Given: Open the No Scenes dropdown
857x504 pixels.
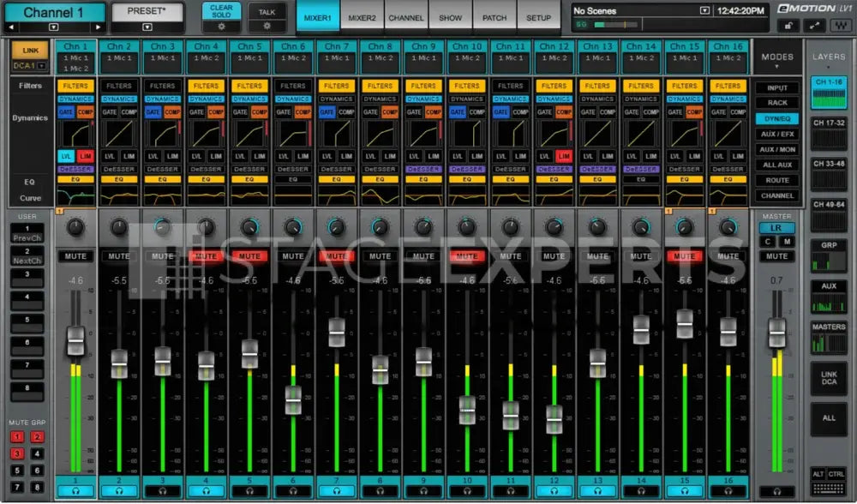Looking at the screenshot, I should [705, 10].
